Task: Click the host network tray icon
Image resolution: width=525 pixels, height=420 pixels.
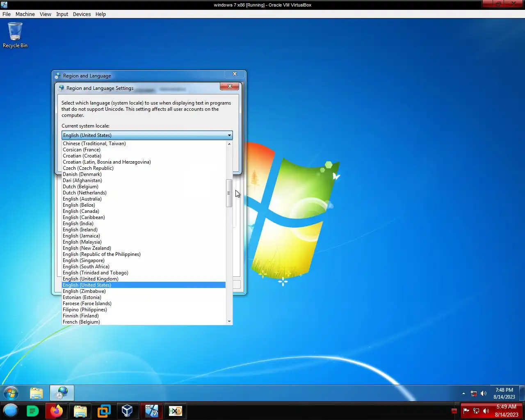Action: point(476,411)
